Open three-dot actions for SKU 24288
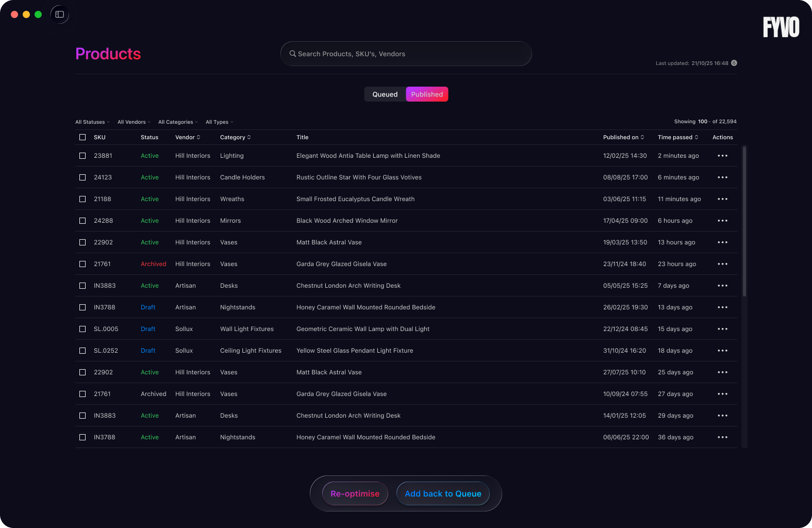 coord(722,221)
